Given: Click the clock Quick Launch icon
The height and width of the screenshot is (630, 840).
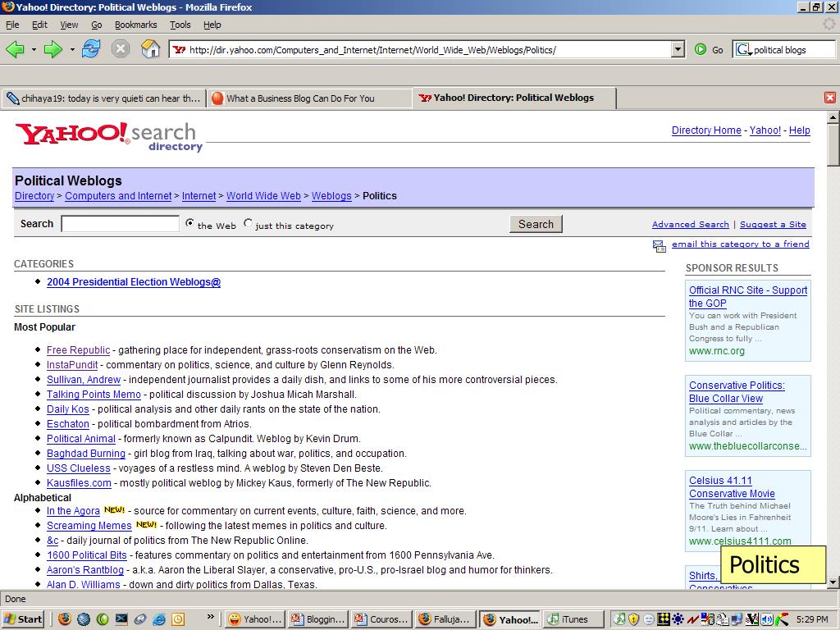Looking at the screenshot, I should (178, 619).
